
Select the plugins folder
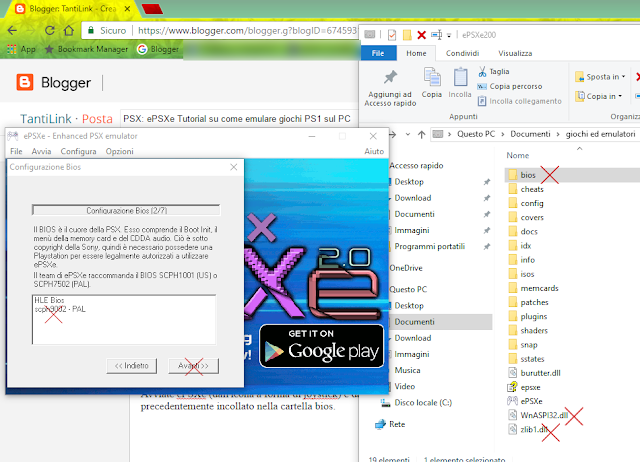[528, 317]
